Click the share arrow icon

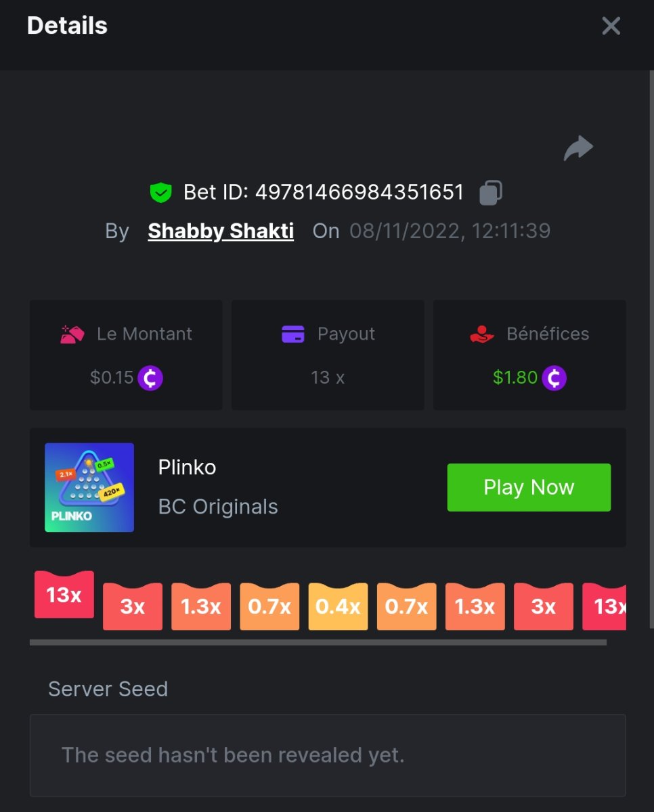point(578,148)
